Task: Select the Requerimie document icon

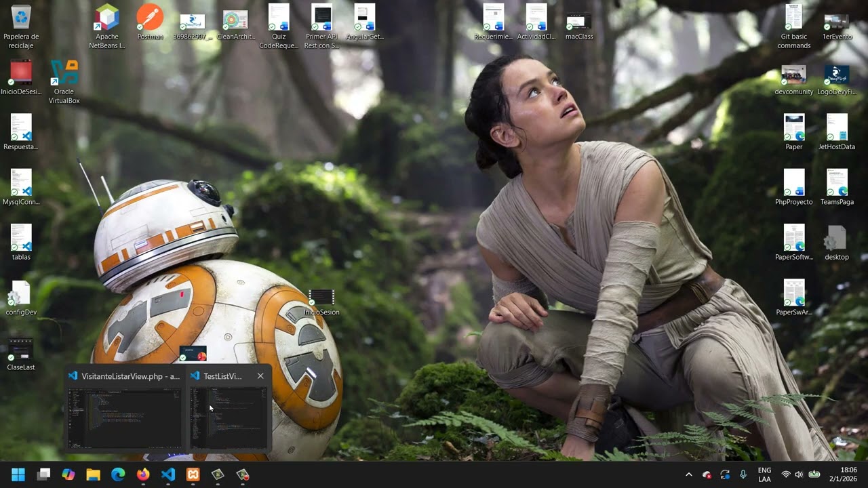Action: pos(494,22)
